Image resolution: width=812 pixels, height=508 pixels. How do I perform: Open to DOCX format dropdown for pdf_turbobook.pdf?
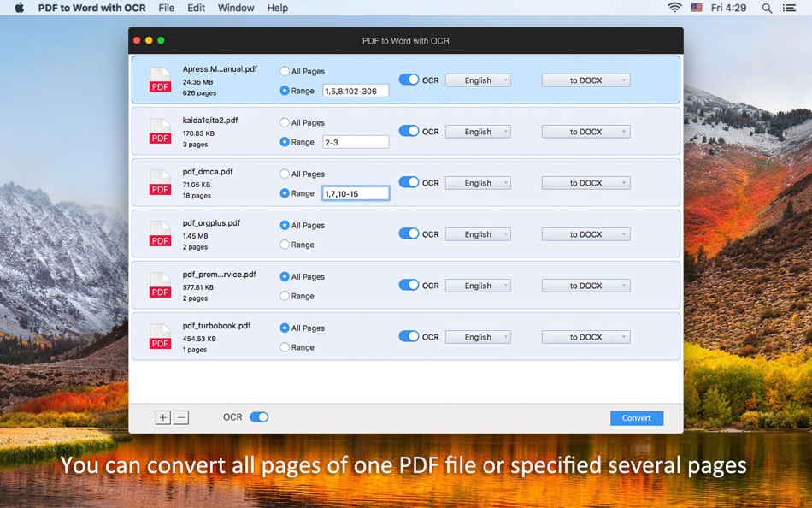pos(586,337)
